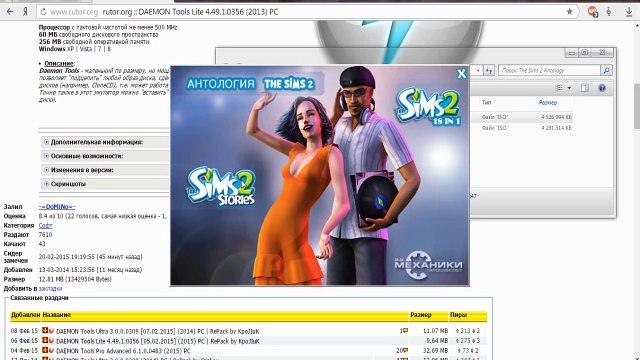Screen dimensions: 640x360
Task: Click the seeders count 7610
Action: pyautogui.click(x=45, y=235)
